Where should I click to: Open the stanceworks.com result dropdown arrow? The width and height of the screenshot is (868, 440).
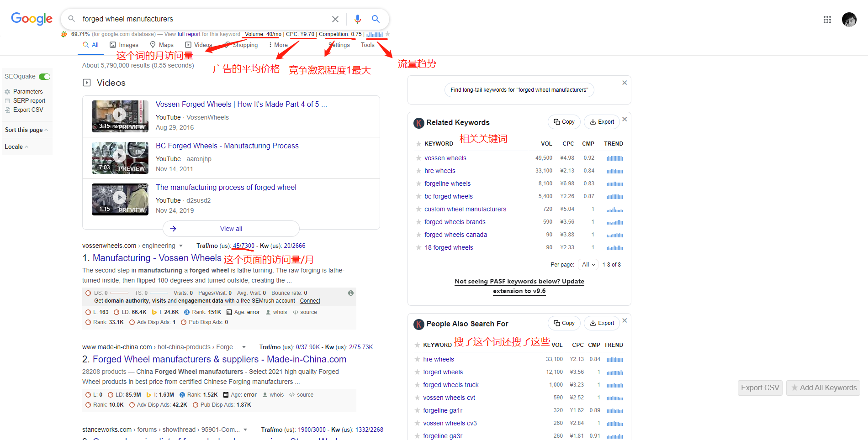pyautogui.click(x=245, y=430)
